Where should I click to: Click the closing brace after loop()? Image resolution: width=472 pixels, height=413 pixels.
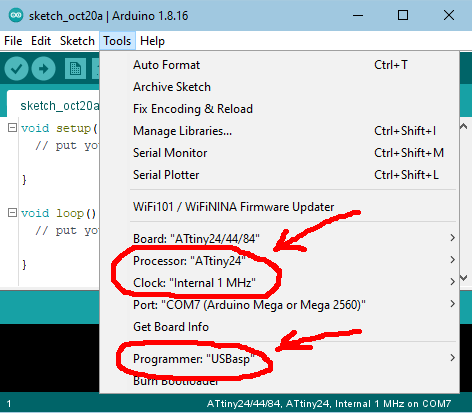[x=24, y=264]
